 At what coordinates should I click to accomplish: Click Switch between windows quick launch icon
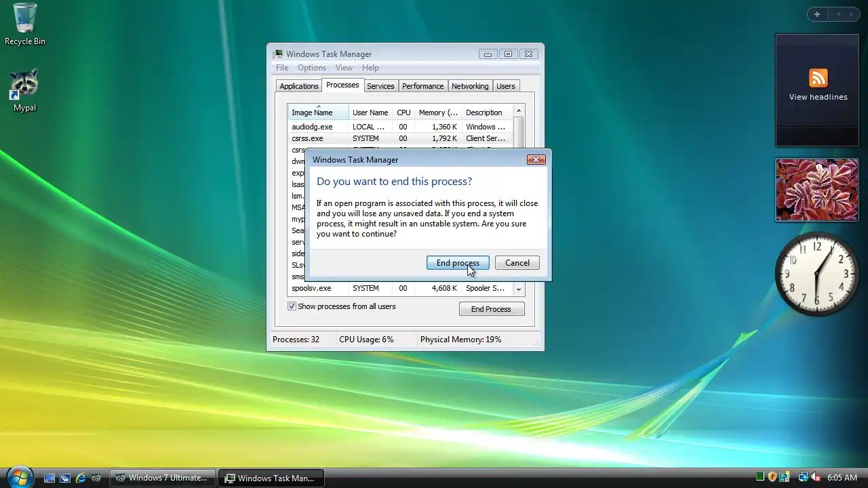pos(65,478)
